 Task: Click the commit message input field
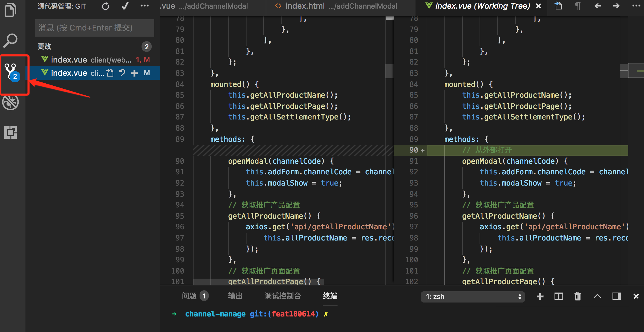[x=95, y=28]
